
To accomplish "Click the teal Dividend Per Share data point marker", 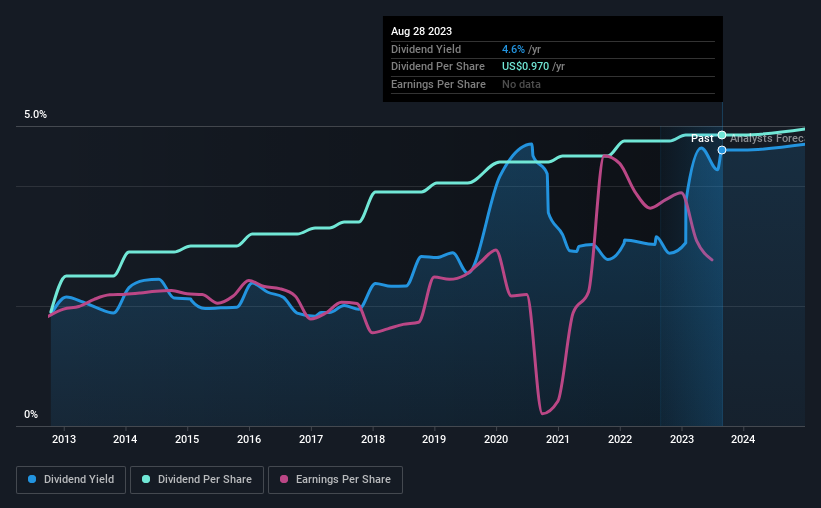I will [x=722, y=135].
